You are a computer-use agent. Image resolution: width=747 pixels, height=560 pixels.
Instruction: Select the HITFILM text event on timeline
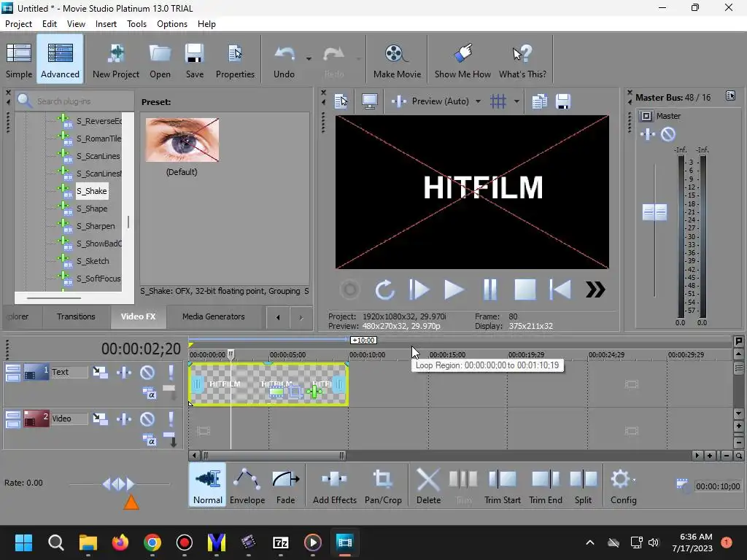click(268, 384)
